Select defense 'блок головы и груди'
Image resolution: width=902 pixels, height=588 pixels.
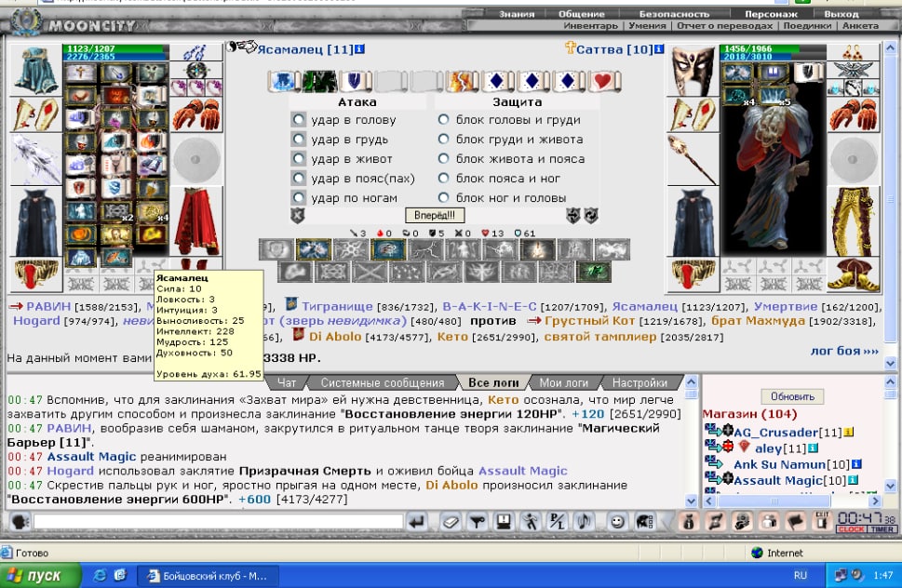pyautogui.click(x=443, y=120)
